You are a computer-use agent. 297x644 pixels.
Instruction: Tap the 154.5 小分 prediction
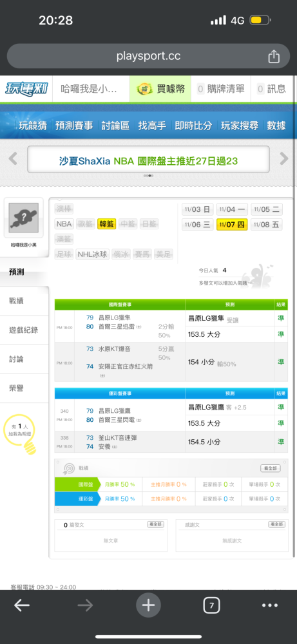pyautogui.click(x=204, y=442)
